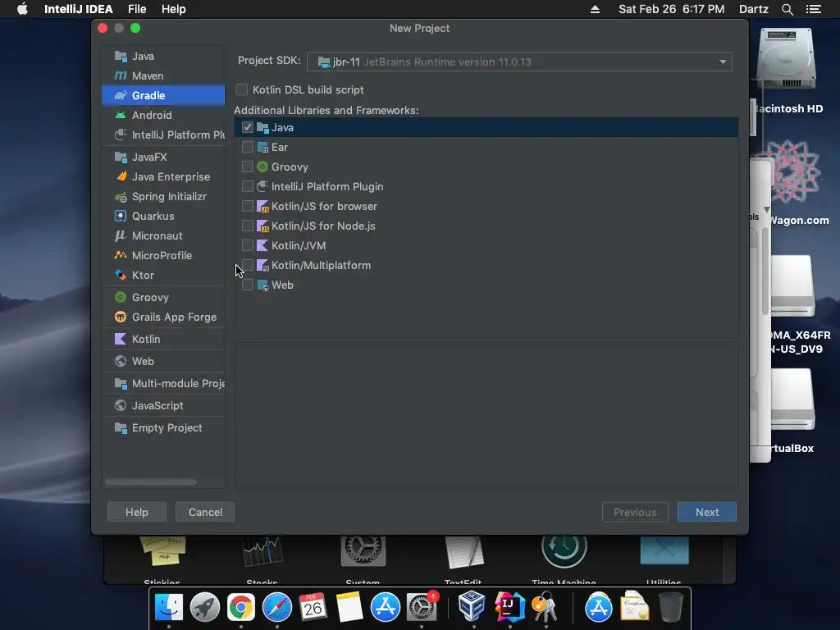Viewport: 840px width, 630px height.
Task: Choose Micronaut project type
Action: click(x=163, y=235)
